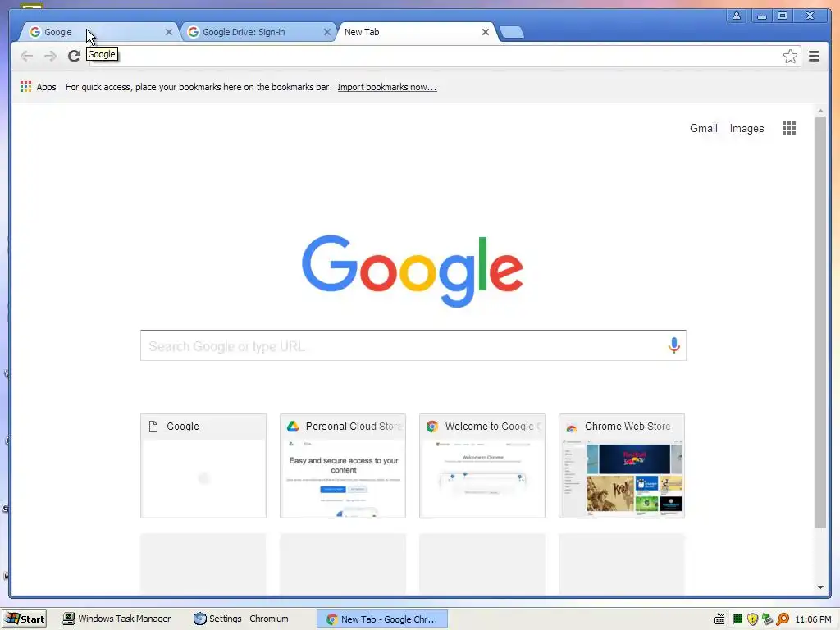Open the Personal Cloud Storage thumbnail
Image resolution: width=840 pixels, height=630 pixels.
343,466
